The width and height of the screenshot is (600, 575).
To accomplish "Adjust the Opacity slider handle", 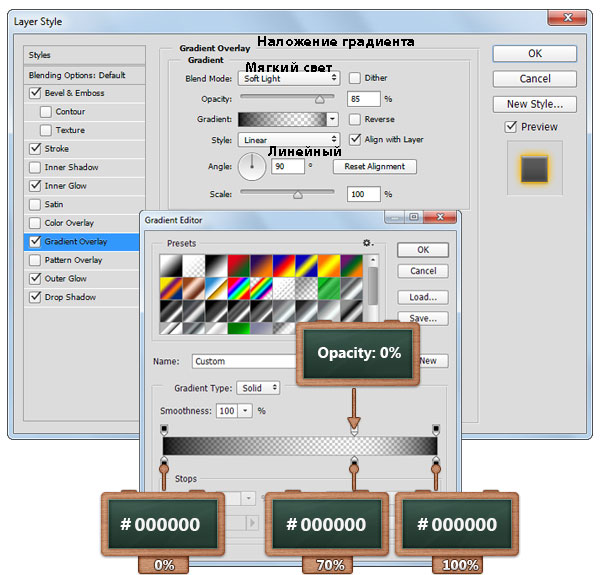I will [320, 99].
